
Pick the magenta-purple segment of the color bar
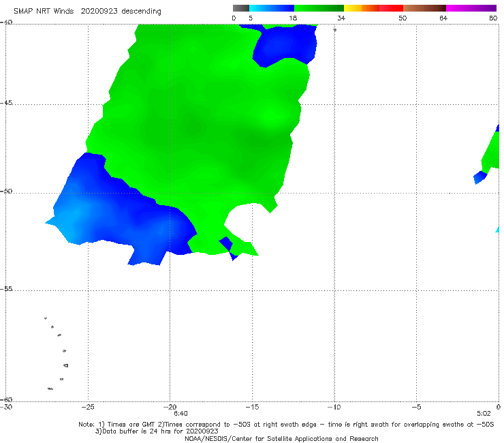tap(471, 8)
